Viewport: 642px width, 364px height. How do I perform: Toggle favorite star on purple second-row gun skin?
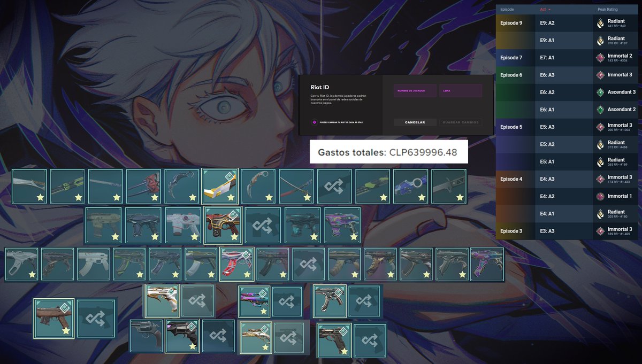tap(354, 236)
